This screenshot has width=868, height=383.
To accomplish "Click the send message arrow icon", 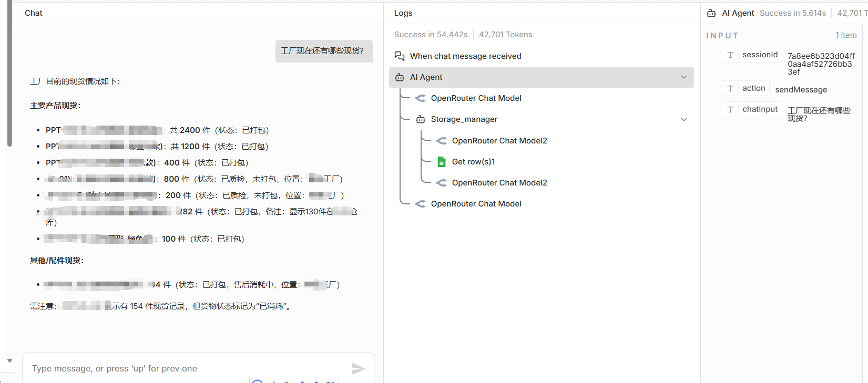I will [x=358, y=369].
